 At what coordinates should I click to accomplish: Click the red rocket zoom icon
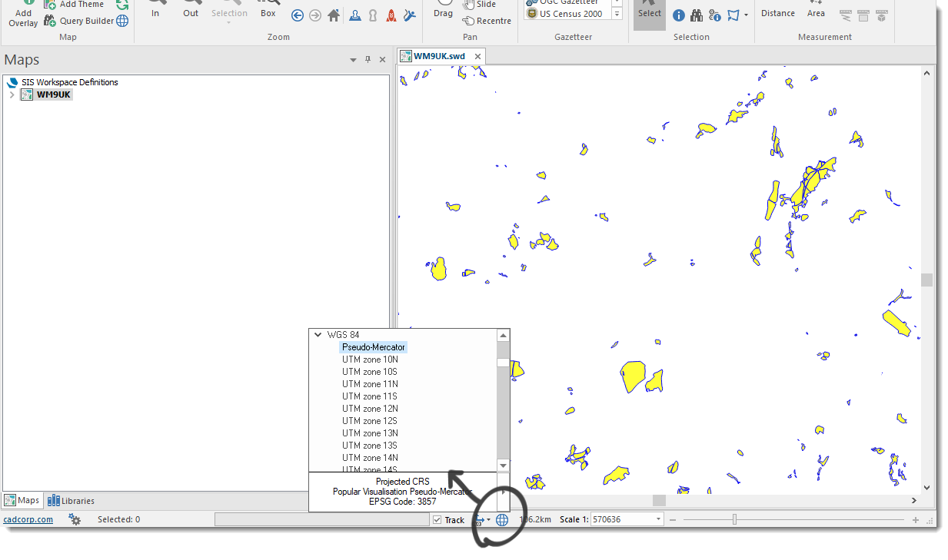(391, 15)
